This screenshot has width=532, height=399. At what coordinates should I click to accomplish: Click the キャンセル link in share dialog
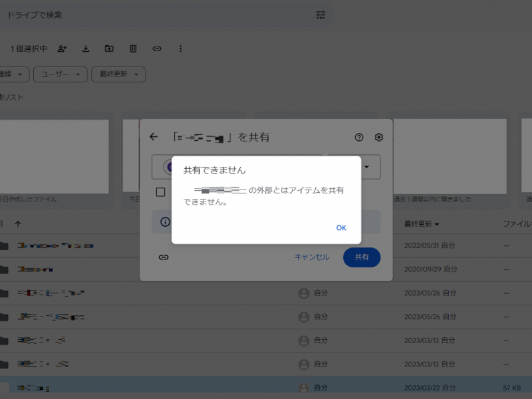(x=311, y=257)
